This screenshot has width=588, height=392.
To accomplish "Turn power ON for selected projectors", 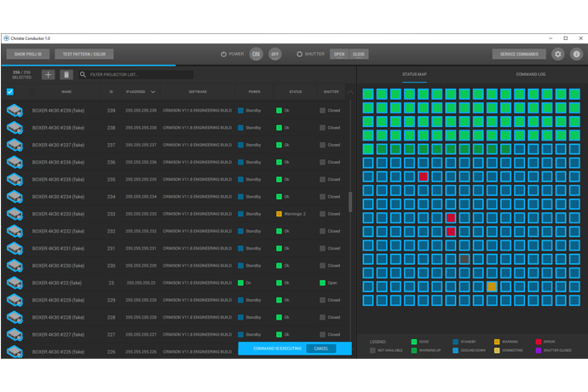I will click(x=255, y=54).
